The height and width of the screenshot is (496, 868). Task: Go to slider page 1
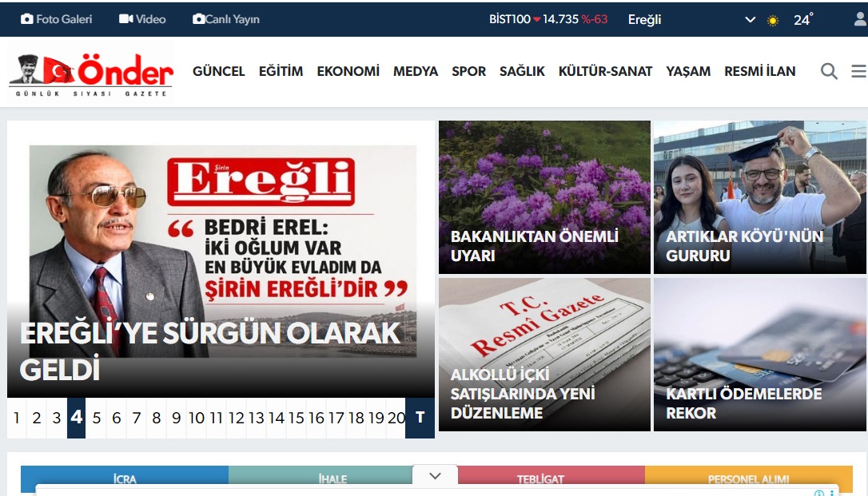click(x=17, y=418)
